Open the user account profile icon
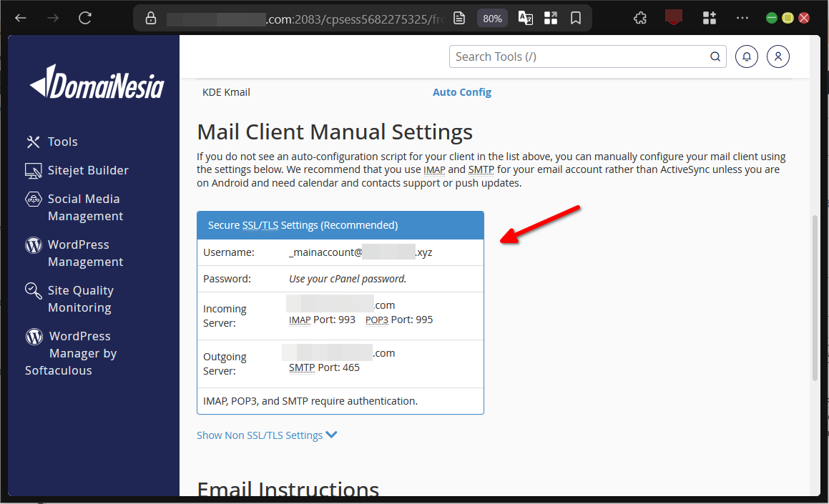Viewport: 829px width, 504px height. click(x=778, y=56)
